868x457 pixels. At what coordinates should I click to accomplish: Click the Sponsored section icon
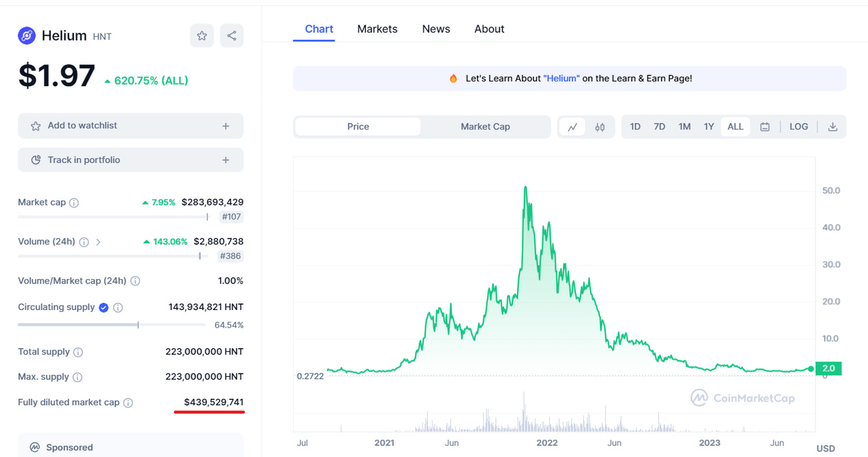[x=35, y=447]
